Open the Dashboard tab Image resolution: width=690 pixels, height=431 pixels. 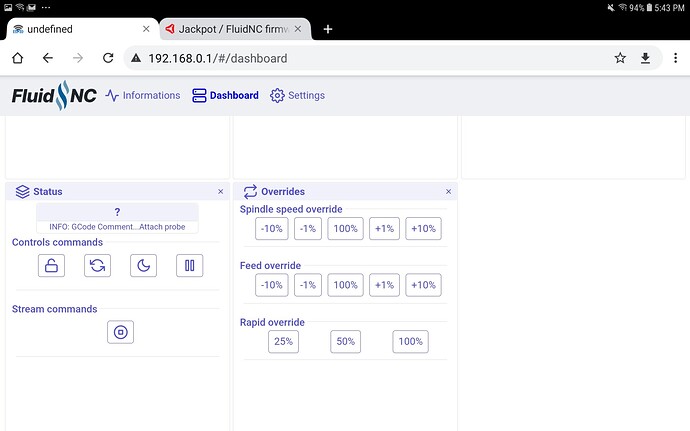pyautogui.click(x=225, y=96)
